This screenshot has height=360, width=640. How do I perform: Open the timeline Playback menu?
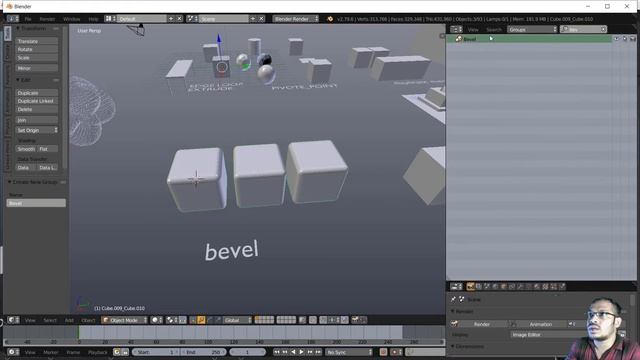[97, 352]
